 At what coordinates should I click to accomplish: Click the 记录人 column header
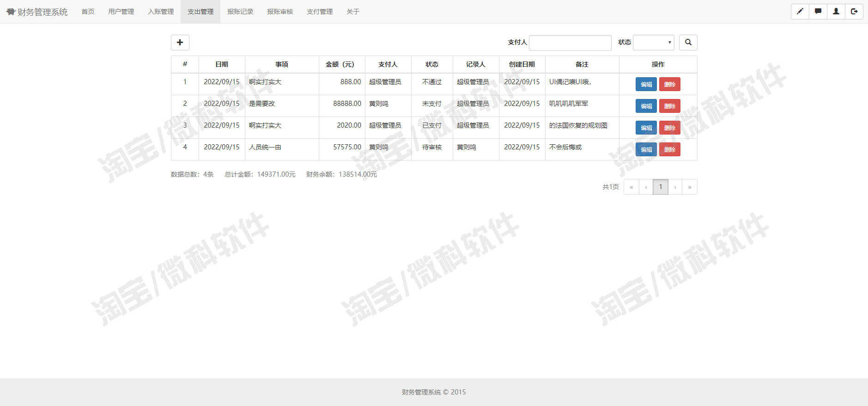[x=476, y=64]
